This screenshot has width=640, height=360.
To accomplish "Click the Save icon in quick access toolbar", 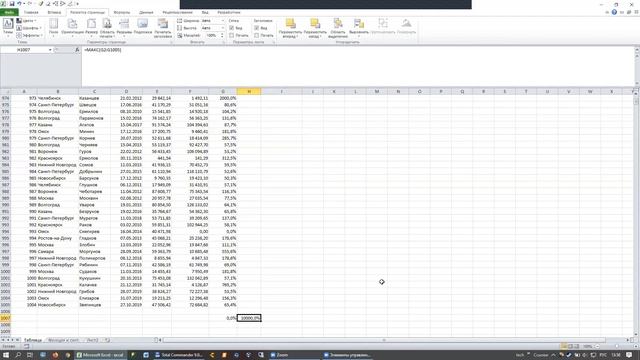I will 12,4.
